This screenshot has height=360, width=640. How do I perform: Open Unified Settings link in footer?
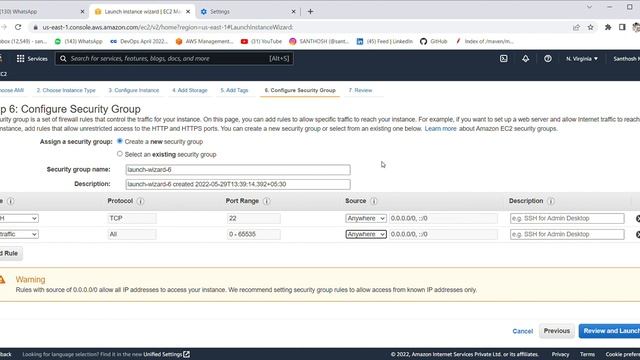click(x=167, y=354)
